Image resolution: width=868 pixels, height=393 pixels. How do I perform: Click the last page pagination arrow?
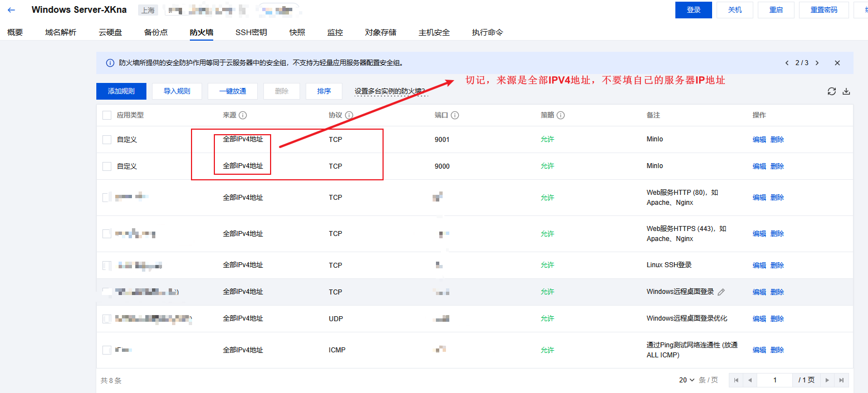point(841,380)
